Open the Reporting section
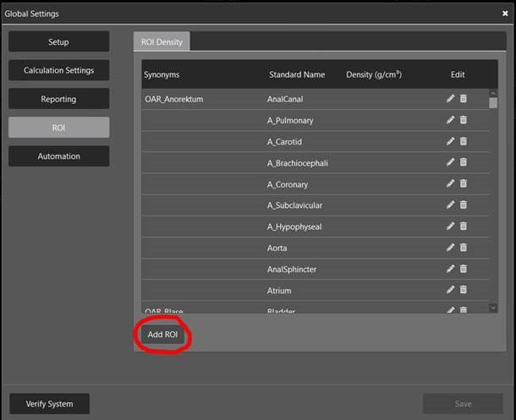516x420 pixels. click(58, 99)
